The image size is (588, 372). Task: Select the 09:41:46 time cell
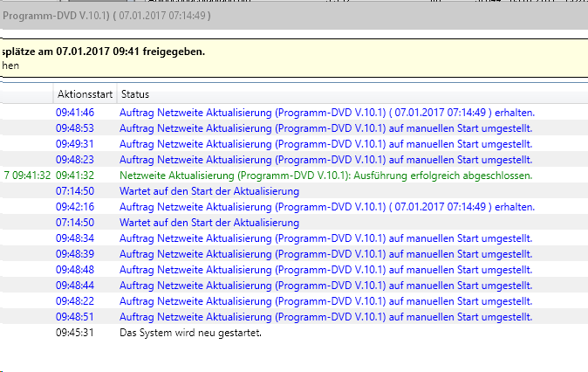(75, 113)
